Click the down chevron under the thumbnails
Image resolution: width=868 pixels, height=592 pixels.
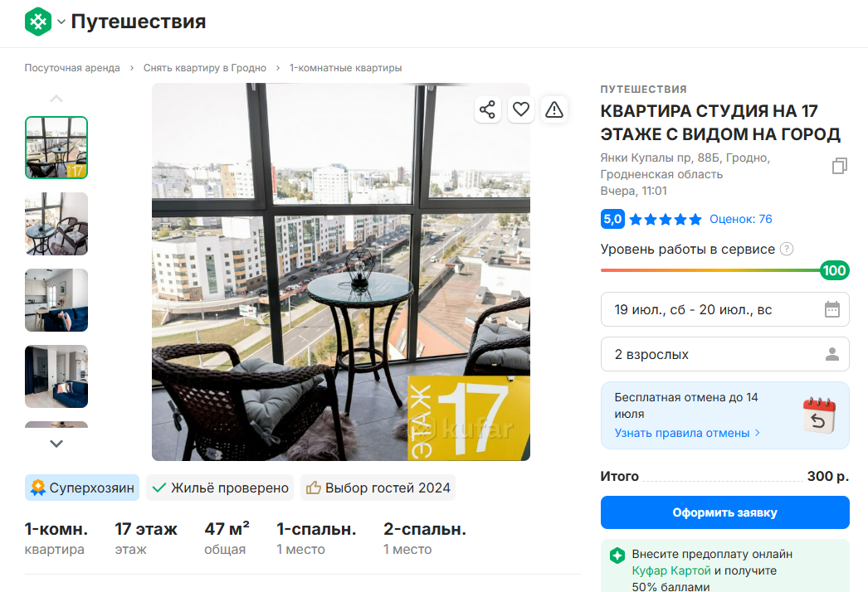click(56, 444)
